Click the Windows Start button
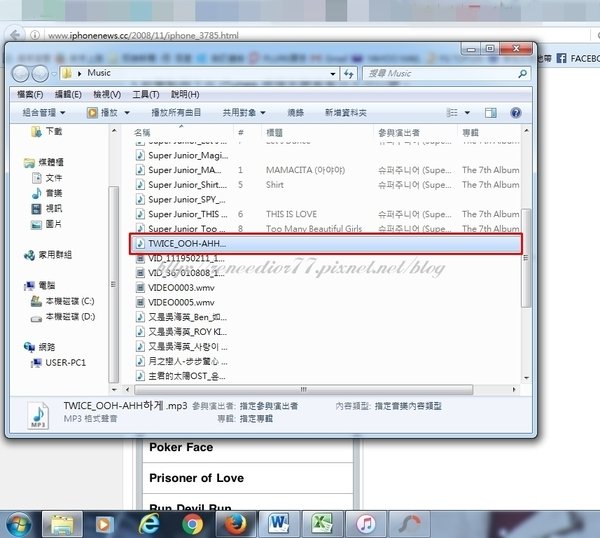 pyautogui.click(x=18, y=525)
